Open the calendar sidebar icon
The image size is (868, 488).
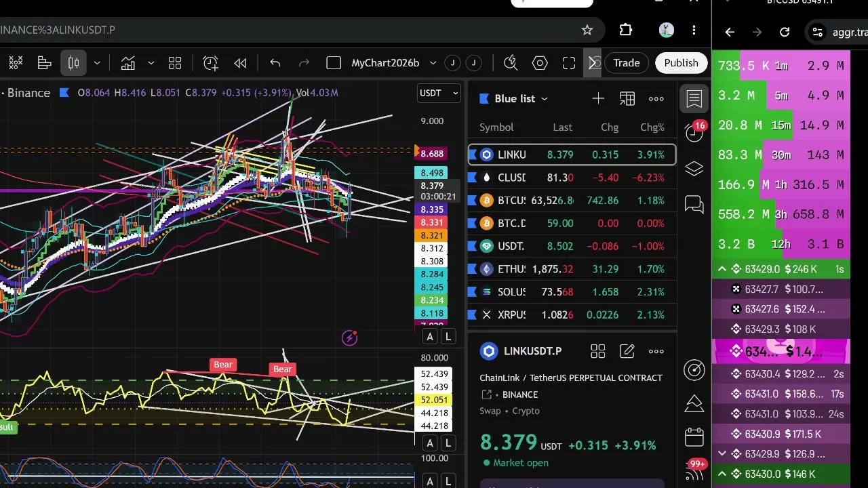click(x=694, y=437)
